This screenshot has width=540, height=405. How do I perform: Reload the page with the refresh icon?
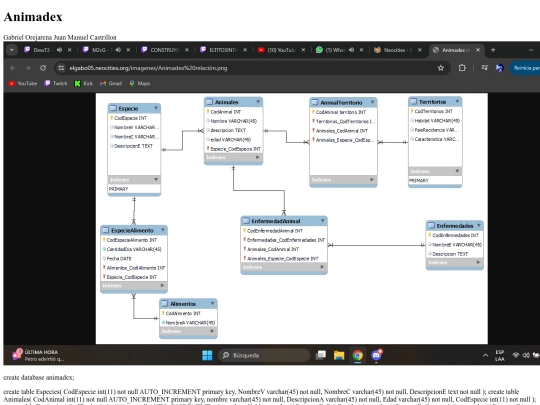coord(43,68)
